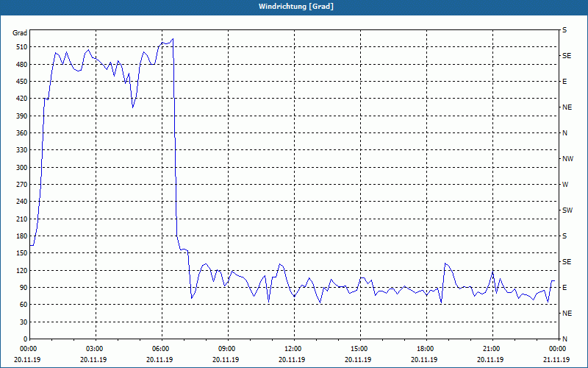Click the 06:00 time label
The height and width of the screenshot is (368, 588).
tap(162, 349)
